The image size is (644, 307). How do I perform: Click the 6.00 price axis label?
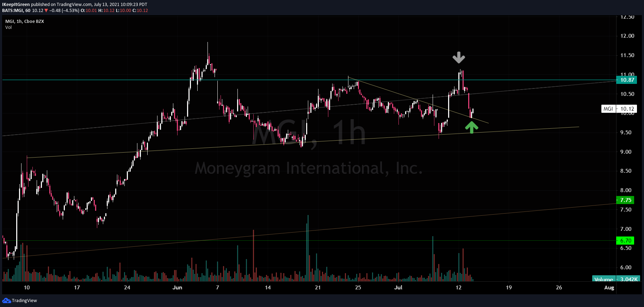pyautogui.click(x=626, y=268)
